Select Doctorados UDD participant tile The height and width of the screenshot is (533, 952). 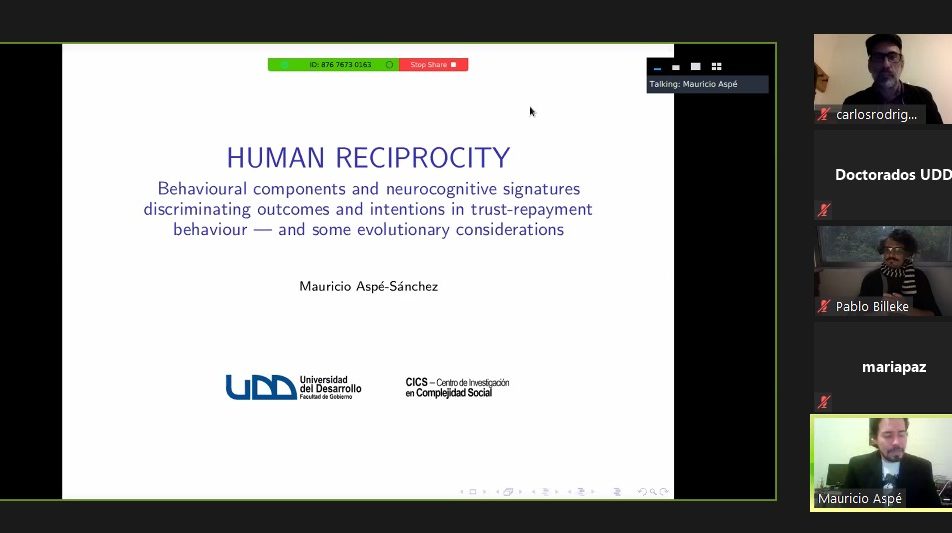click(882, 174)
